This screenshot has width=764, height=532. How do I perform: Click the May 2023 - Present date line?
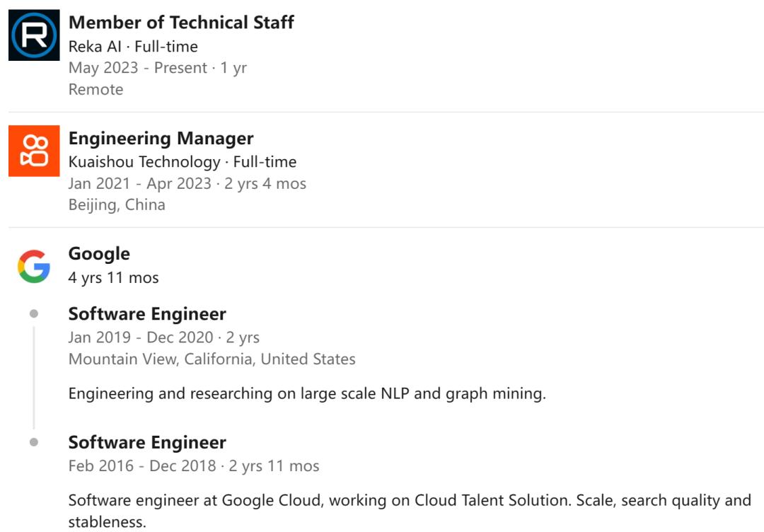point(157,68)
